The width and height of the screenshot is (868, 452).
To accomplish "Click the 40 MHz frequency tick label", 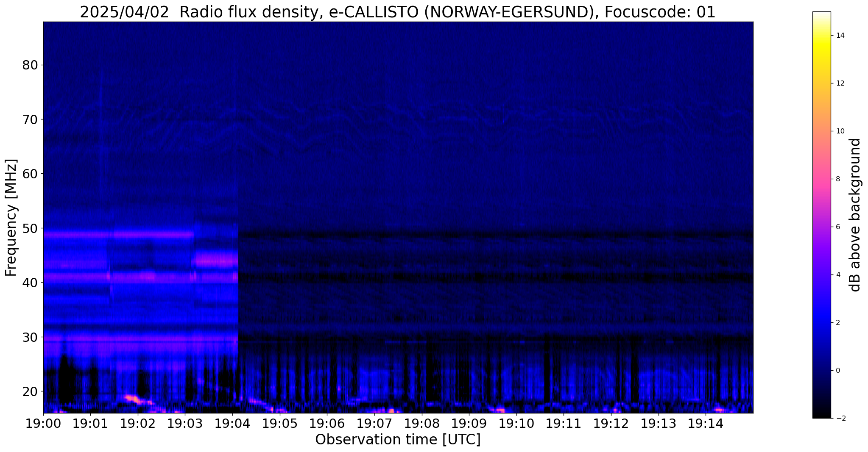I will click(x=30, y=283).
